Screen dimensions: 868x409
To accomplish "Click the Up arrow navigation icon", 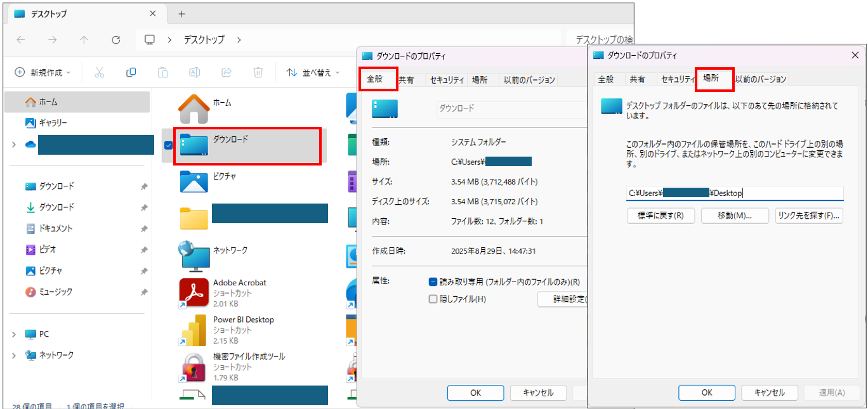I will (x=84, y=39).
